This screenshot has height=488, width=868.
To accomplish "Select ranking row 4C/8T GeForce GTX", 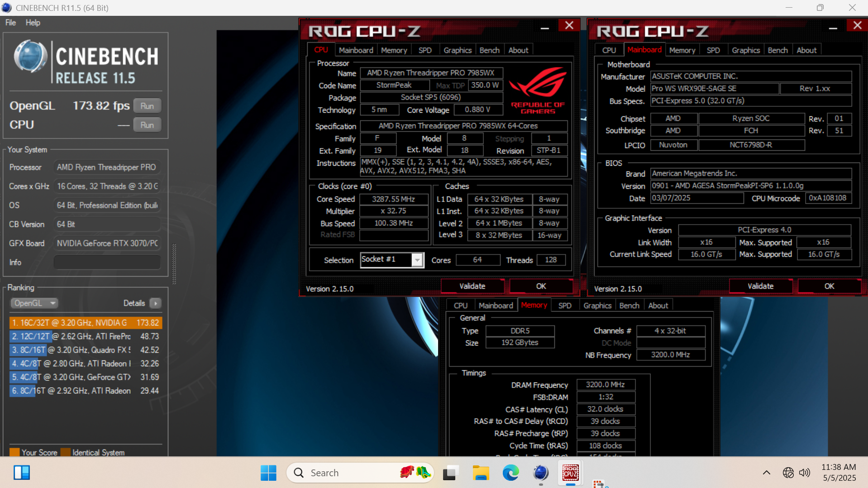I will [x=86, y=377].
